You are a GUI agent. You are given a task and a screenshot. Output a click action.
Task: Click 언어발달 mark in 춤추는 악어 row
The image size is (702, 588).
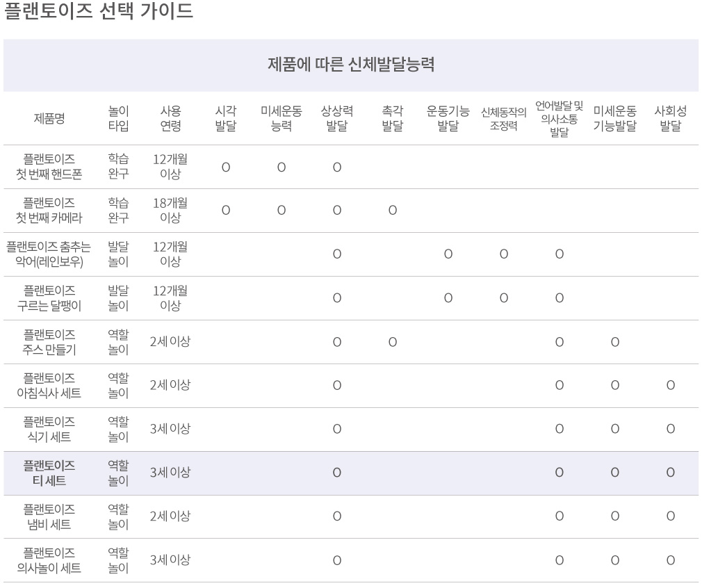click(x=560, y=254)
